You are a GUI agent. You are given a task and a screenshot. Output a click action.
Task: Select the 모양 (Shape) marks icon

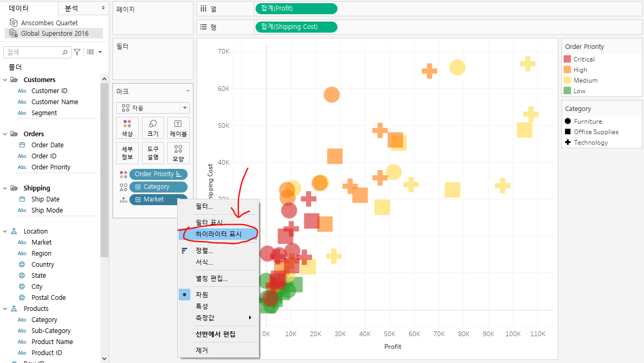click(x=178, y=153)
